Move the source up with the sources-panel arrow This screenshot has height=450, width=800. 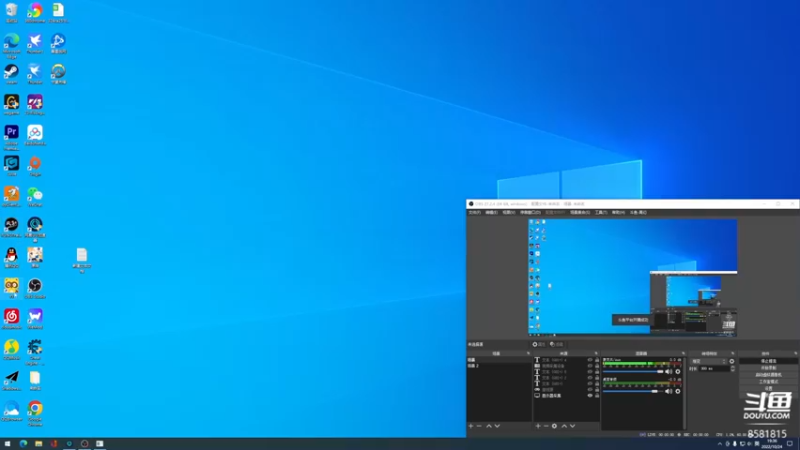pos(564,426)
